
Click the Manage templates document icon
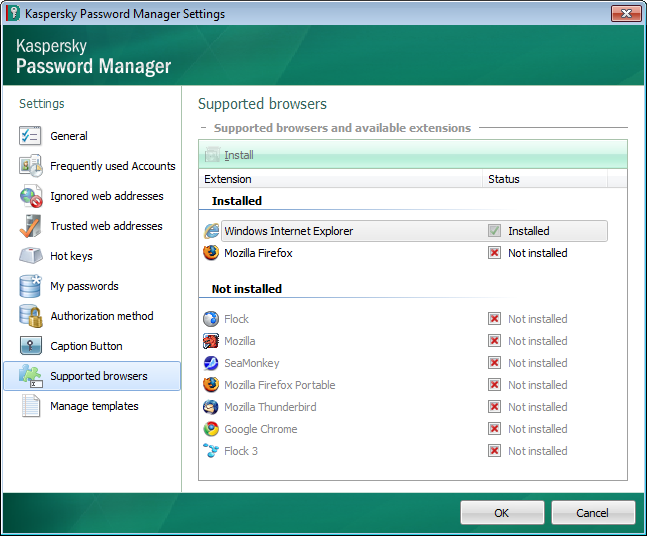tap(31, 406)
